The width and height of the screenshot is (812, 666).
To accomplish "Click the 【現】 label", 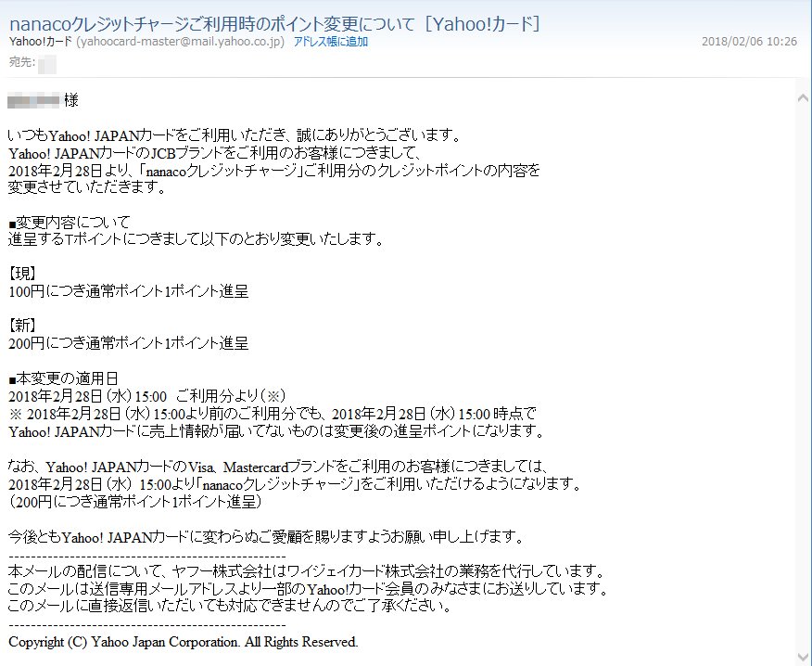I will coord(22,274).
